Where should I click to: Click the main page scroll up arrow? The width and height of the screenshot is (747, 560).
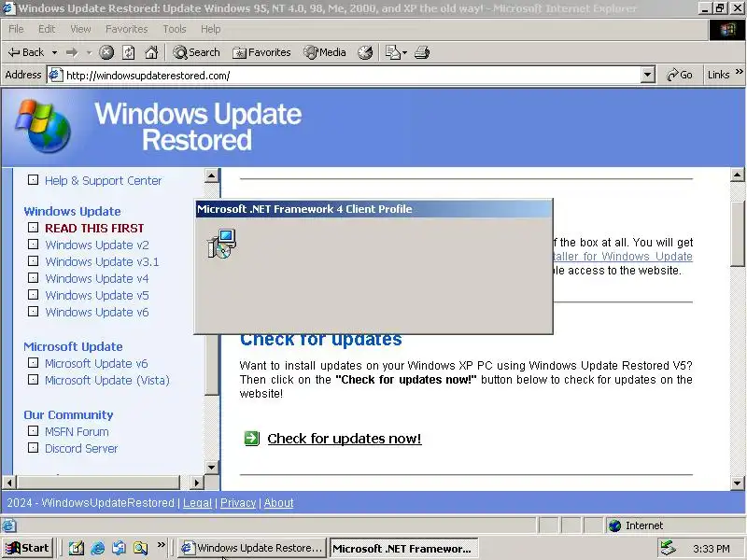(737, 175)
